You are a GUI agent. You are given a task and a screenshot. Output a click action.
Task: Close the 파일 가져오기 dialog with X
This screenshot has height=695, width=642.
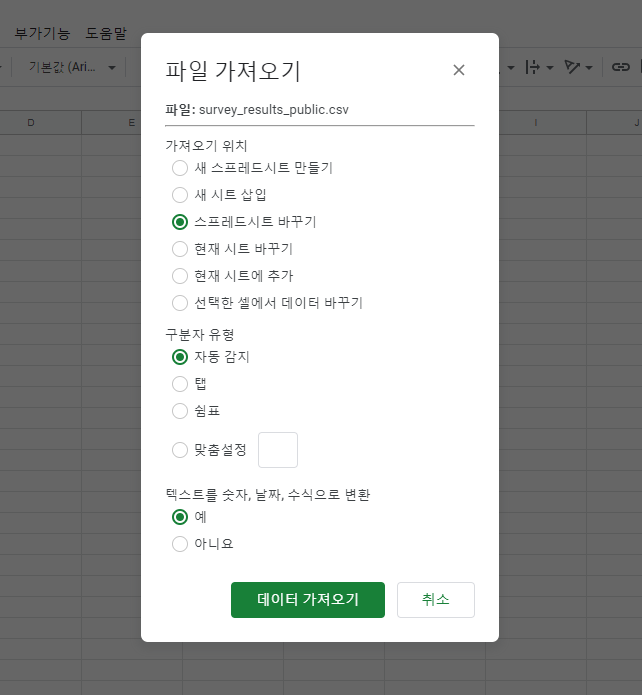pyautogui.click(x=459, y=70)
